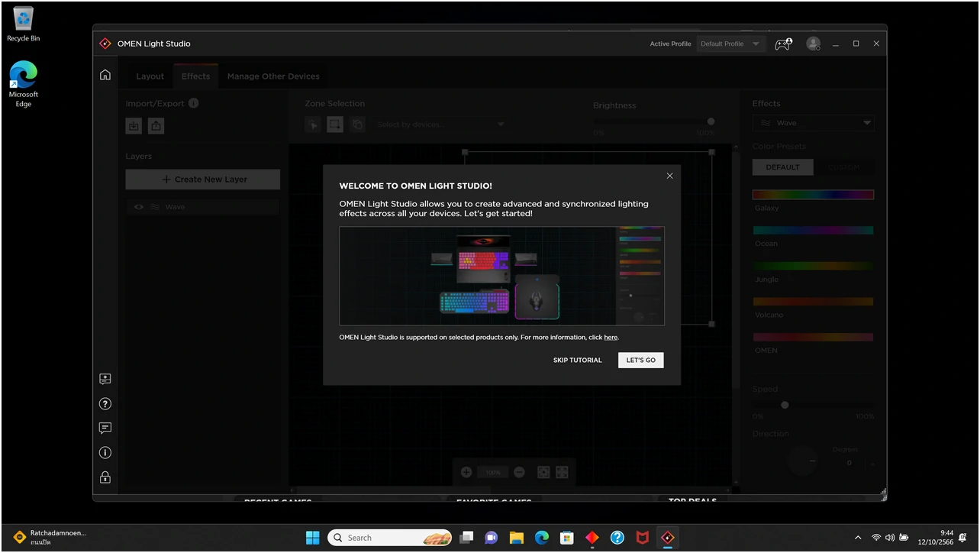The height and width of the screenshot is (553, 980).
Task: Choose the Volcano color preset swatch
Action: point(814,302)
